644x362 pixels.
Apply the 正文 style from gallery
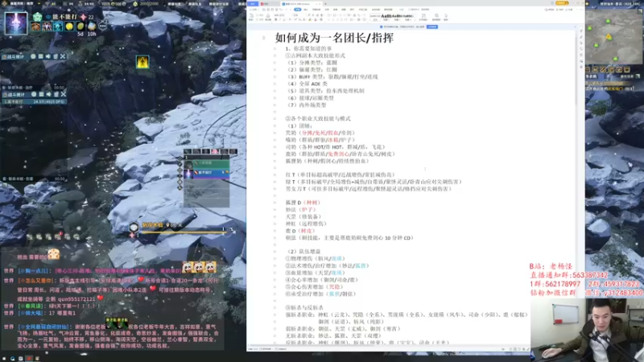coord(375,17)
